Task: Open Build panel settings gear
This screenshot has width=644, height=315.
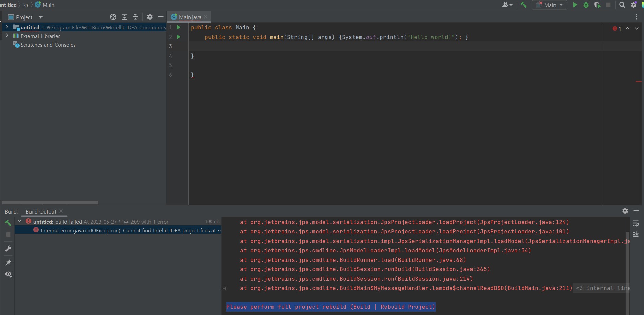Action: coord(625,211)
